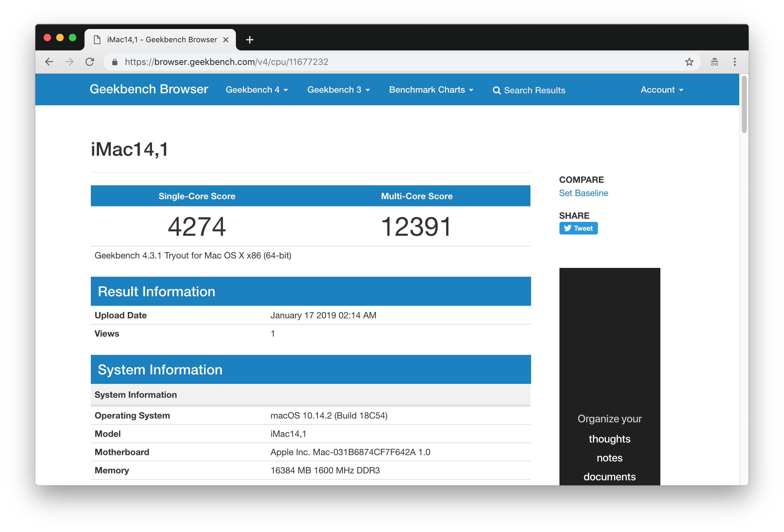Click the padlock site security icon
The width and height of the screenshot is (784, 532).
[115, 62]
